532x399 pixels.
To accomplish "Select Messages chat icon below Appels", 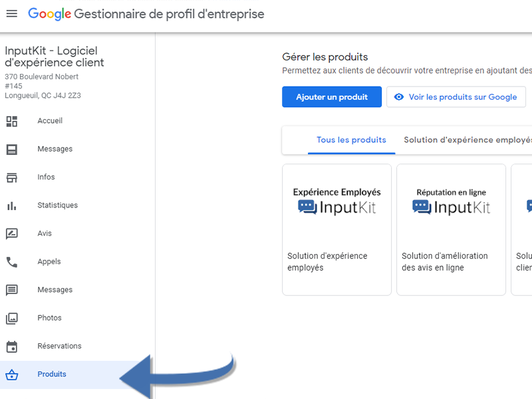I will (12, 290).
